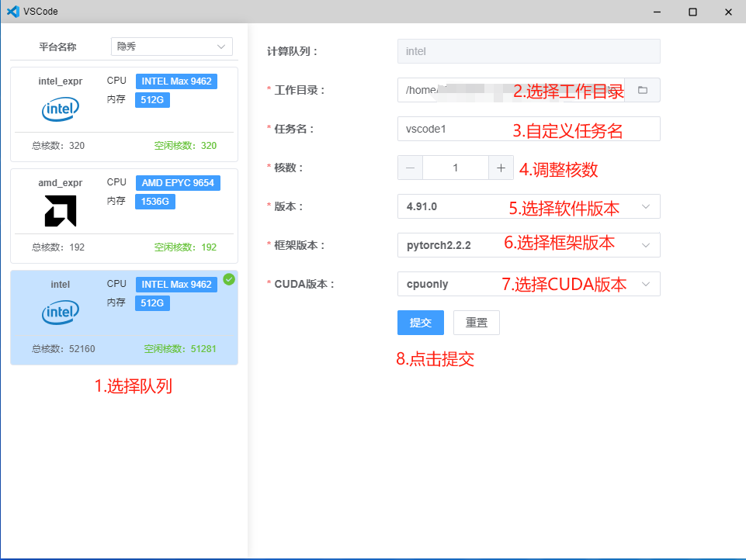746x560 pixels.
Task: Select the intel_expr queue name
Action: coord(61,81)
